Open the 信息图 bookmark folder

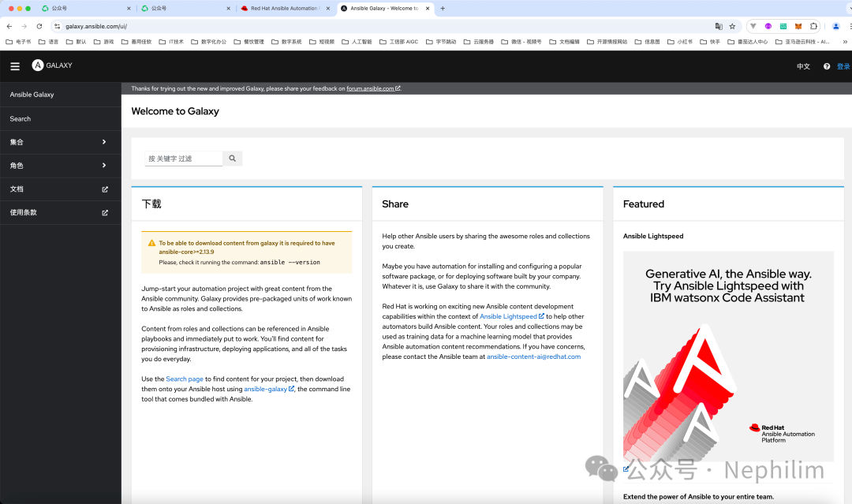647,41
